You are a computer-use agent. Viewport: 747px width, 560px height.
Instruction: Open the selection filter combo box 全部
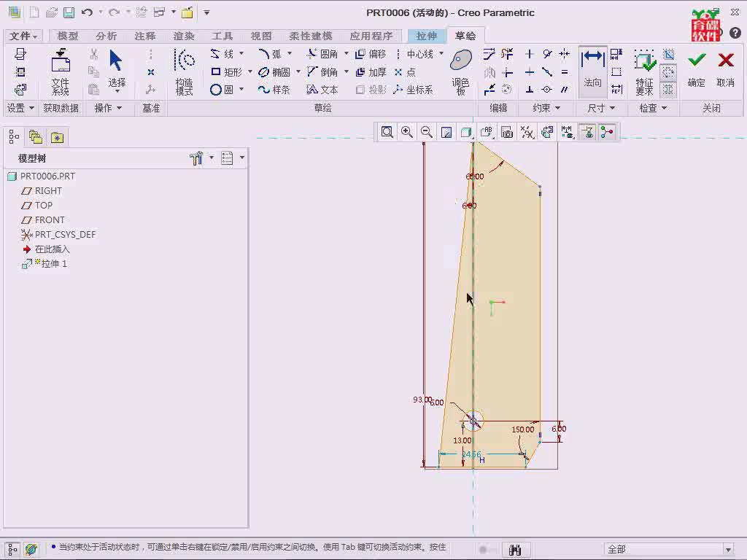point(669,549)
